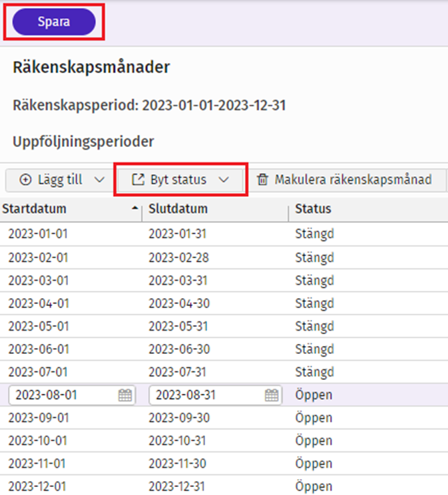Select the row starting 2023-03-01
Image resolution: width=448 pixels, height=495 pixels.
[x=224, y=280]
